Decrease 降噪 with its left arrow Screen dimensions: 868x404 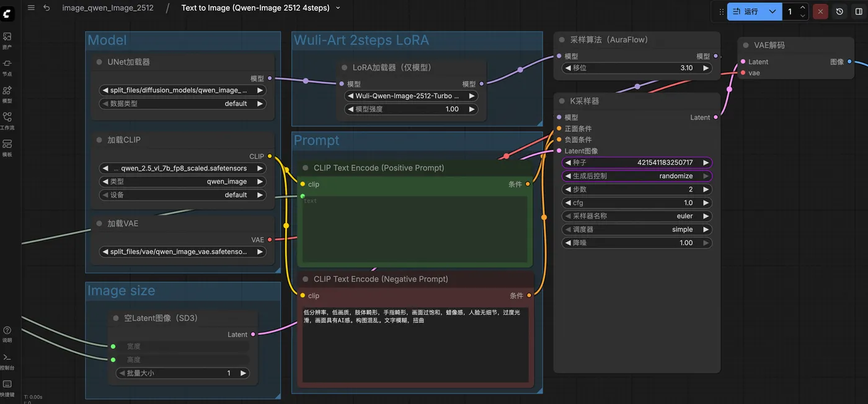(568, 243)
